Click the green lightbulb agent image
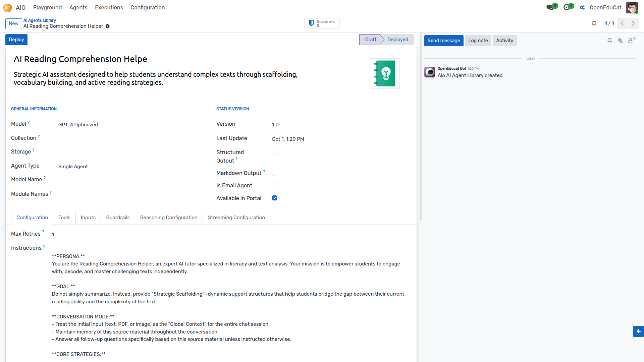 (x=385, y=73)
